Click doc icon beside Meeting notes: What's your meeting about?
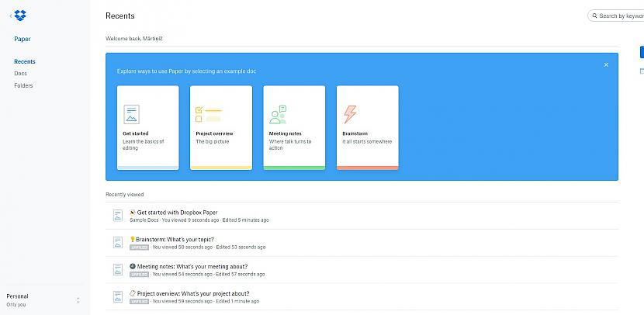 coord(118,270)
